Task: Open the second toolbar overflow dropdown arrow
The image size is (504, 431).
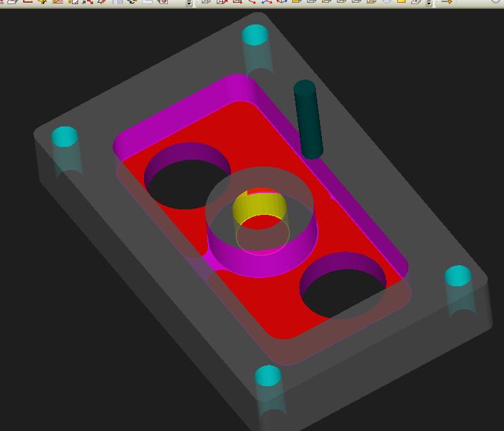Action: (x=429, y=3)
